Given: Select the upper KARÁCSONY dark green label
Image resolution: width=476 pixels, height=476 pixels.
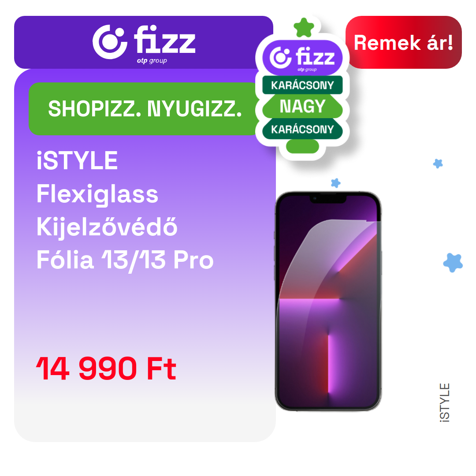Looking at the screenshot, I should [x=302, y=85].
